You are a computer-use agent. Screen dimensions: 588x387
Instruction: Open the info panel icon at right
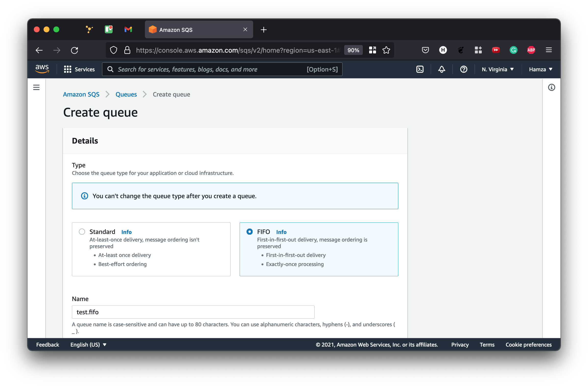552,87
